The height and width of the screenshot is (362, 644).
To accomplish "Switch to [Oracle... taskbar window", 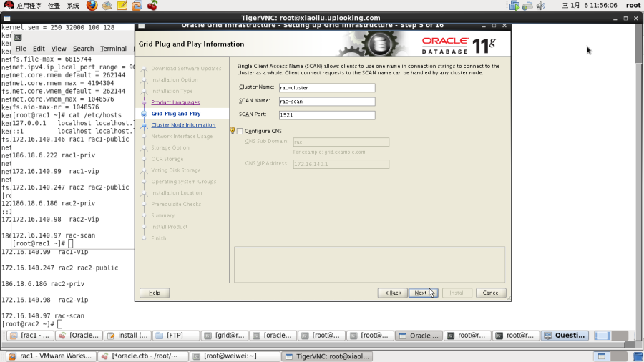I will [x=79, y=336].
